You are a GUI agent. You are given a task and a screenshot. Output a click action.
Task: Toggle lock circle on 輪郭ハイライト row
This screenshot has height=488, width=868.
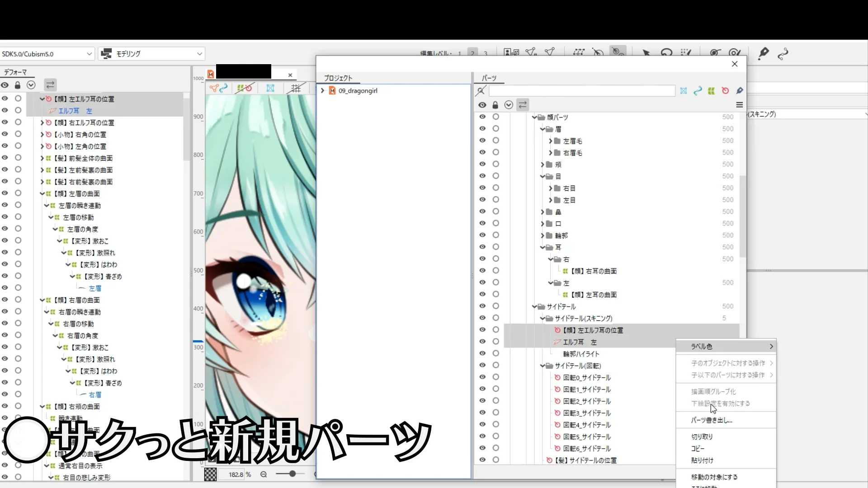[495, 353]
